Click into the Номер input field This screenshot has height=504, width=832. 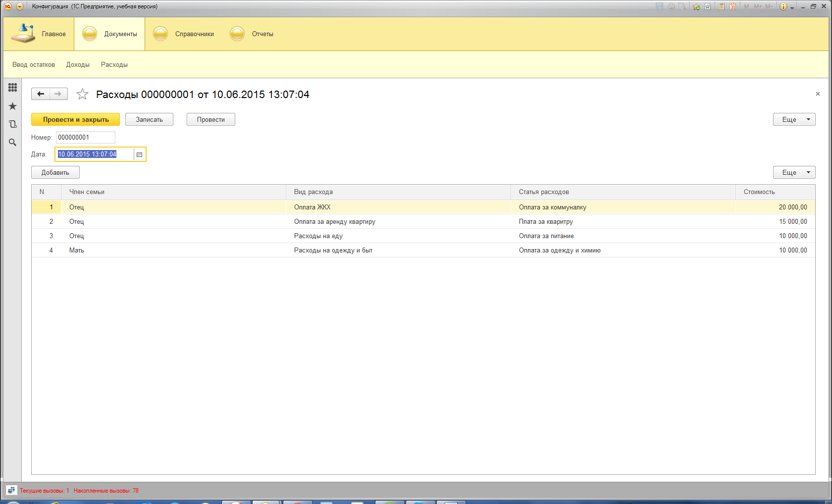85,138
